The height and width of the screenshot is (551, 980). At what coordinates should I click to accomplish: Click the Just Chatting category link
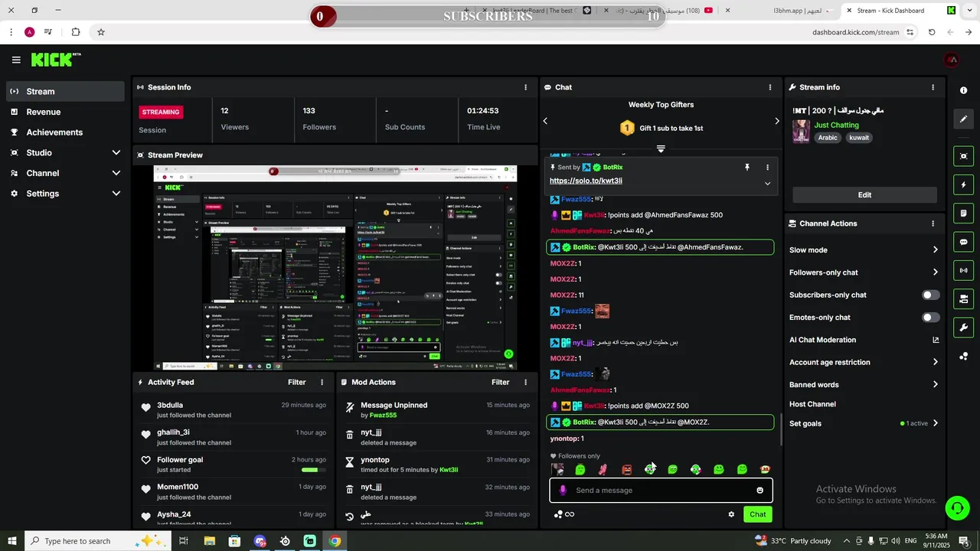836,125
